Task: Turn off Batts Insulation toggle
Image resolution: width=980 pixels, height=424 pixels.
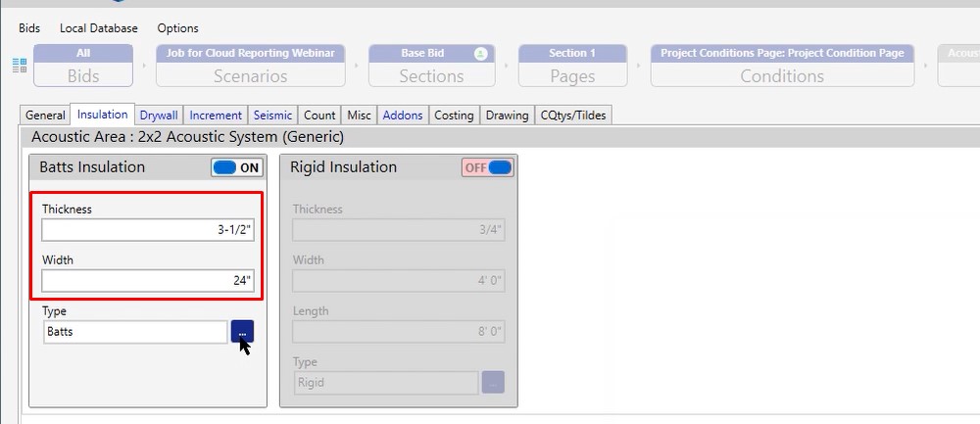Action: [237, 167]
